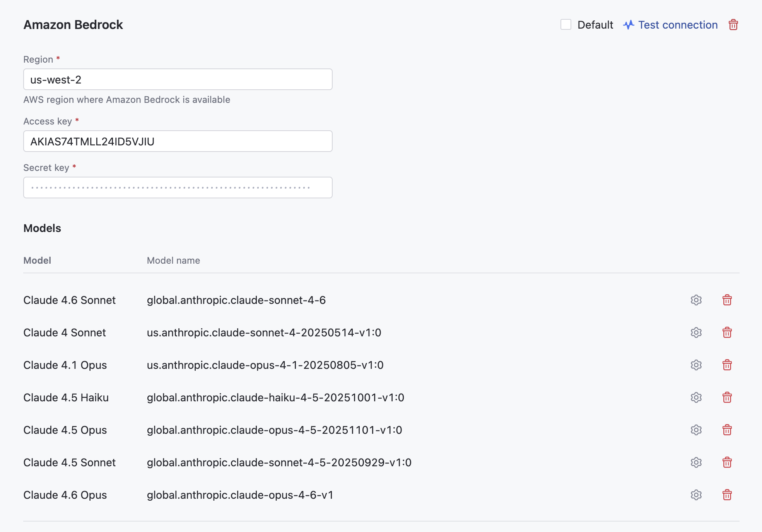This screenshot has height=532, width=762.
Task: Select model name global.anthropic.claude-haiku-4-5-20251001-v1:0
Action: point(275,397)
